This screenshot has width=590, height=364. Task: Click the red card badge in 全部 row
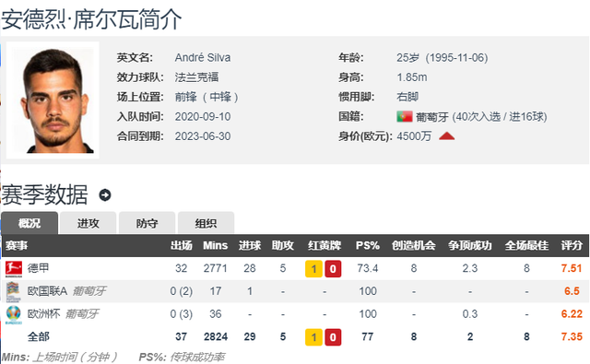coord(333,337)
